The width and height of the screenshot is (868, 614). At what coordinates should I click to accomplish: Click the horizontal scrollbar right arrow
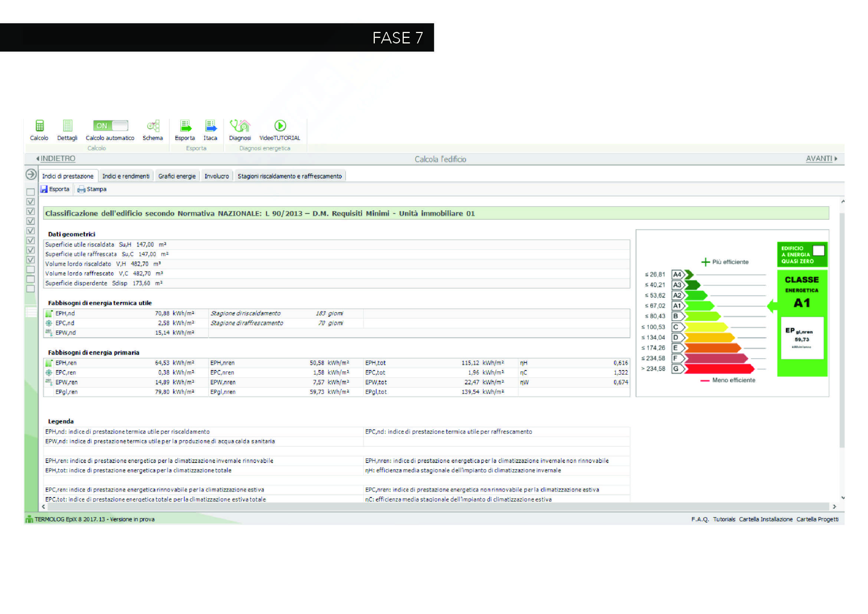click(834, 507)
